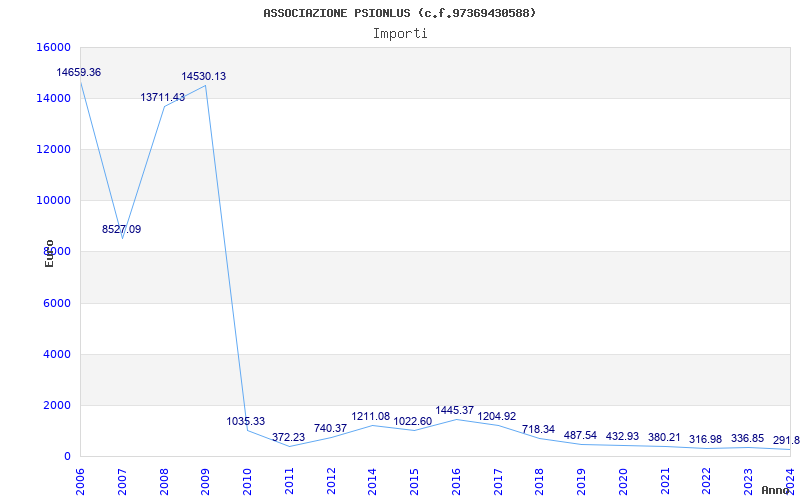The height and width of the screenshot is (500, 800).
Task: Click x-axis year 2021
Action: (665, 482)
